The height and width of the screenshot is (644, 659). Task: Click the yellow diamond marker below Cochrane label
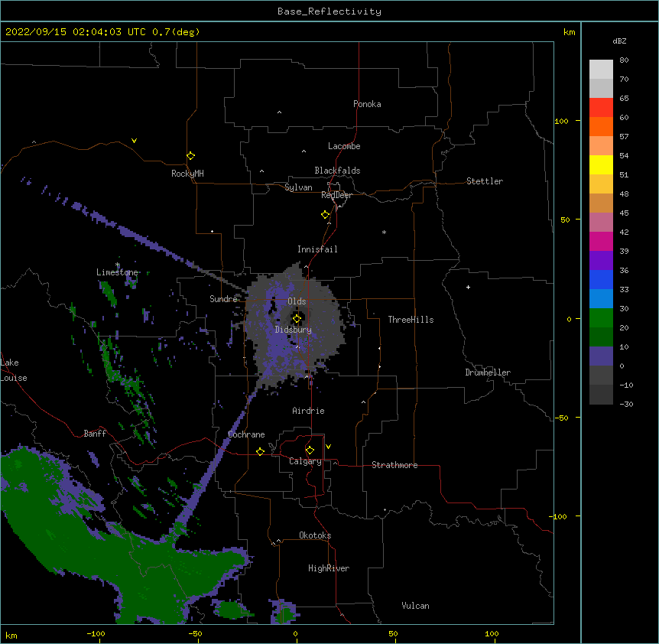point(260,451)
